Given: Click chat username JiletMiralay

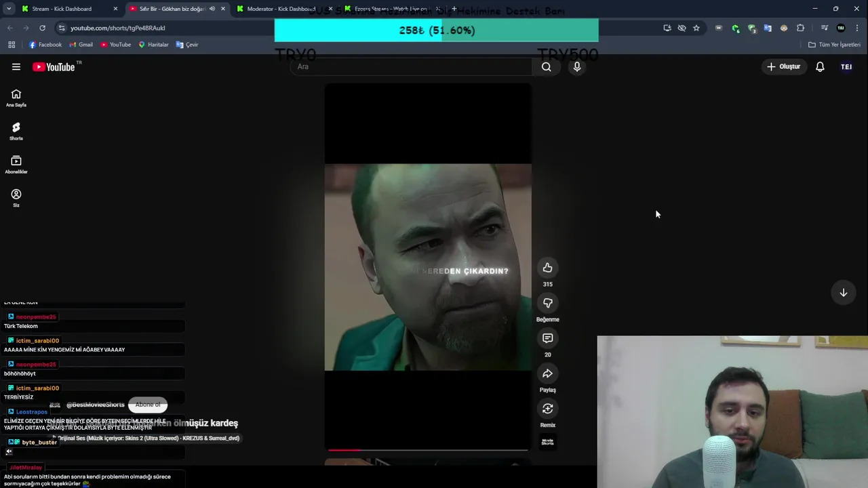Looking at the screenshot, I should pyautogui.click(x=26, y=468).
